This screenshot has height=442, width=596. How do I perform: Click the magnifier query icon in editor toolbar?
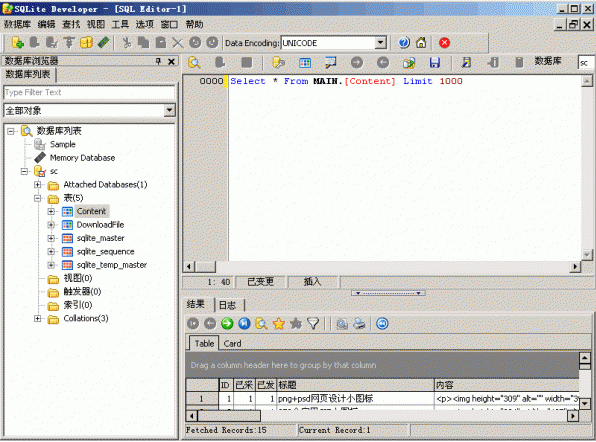pos(194,62)
